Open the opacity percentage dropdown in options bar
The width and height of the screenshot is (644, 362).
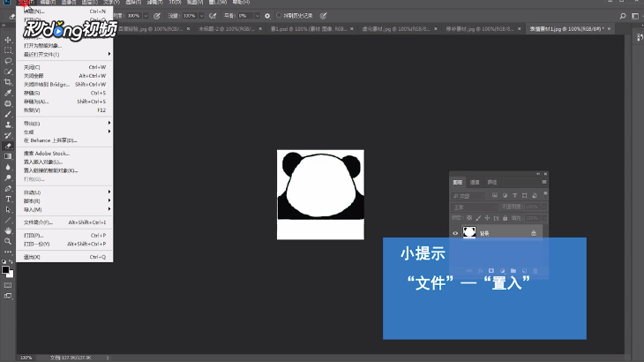click(x=146, y=16)
